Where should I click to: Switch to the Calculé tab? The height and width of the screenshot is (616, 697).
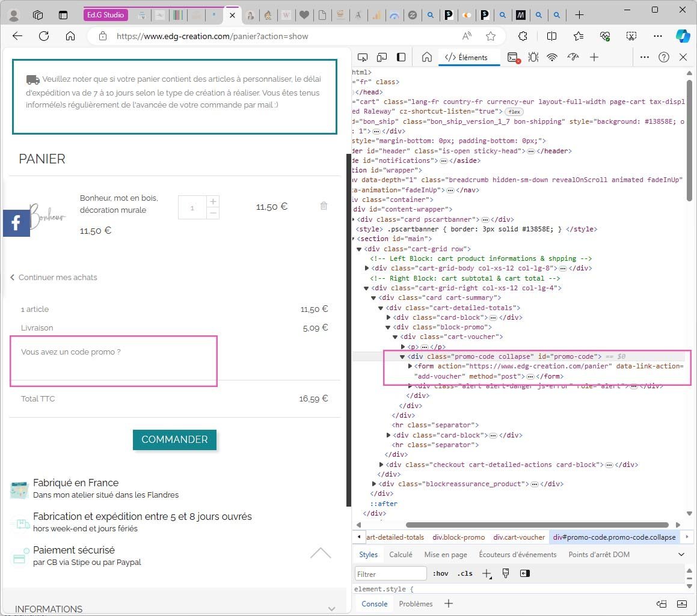(x=401, y=555)
